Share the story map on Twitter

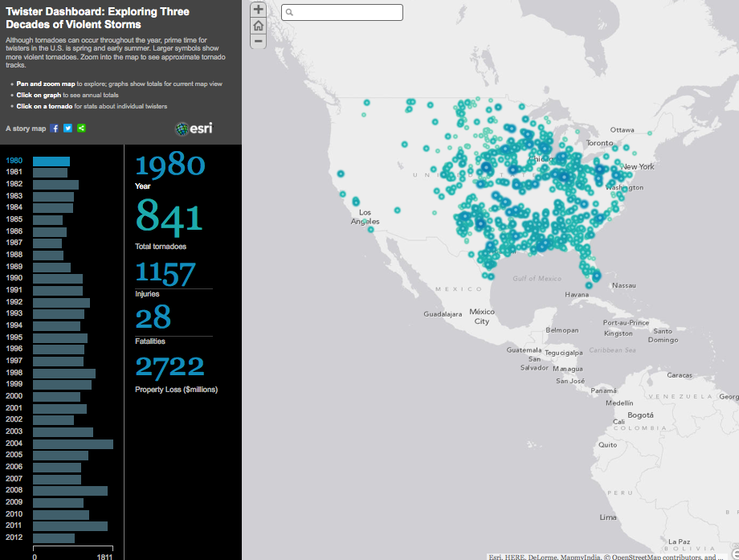pyautogui.click(x=67, y=129)
